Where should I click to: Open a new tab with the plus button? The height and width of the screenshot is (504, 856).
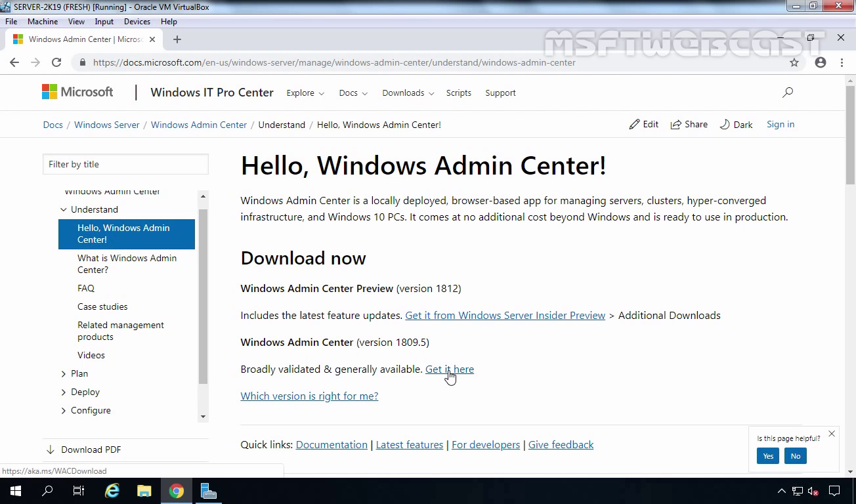tap(177, 39)
